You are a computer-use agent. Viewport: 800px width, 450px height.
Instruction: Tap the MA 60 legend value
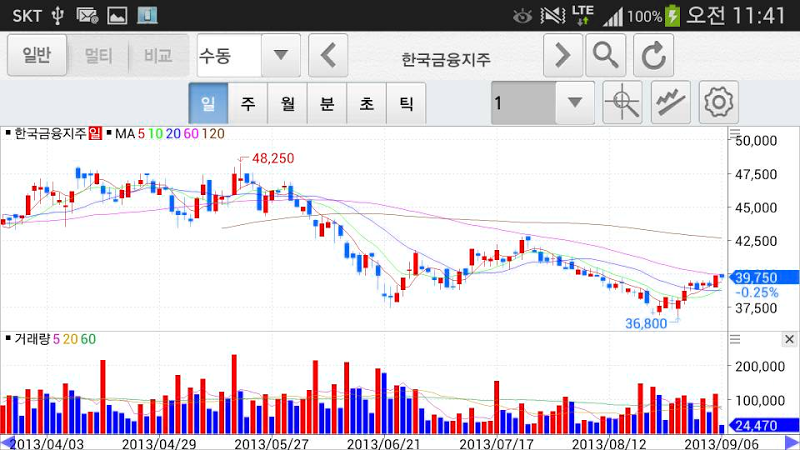[x=191, y=134]
